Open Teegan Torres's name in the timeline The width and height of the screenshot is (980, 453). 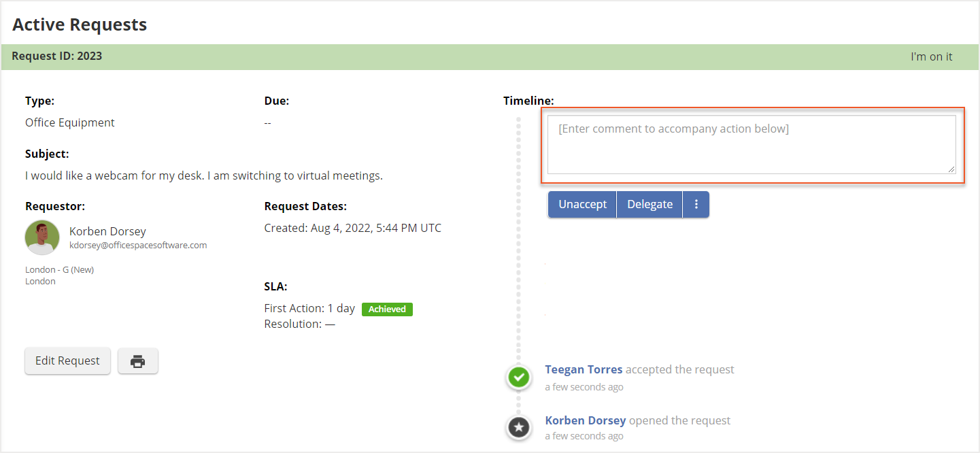coord(583,369)
